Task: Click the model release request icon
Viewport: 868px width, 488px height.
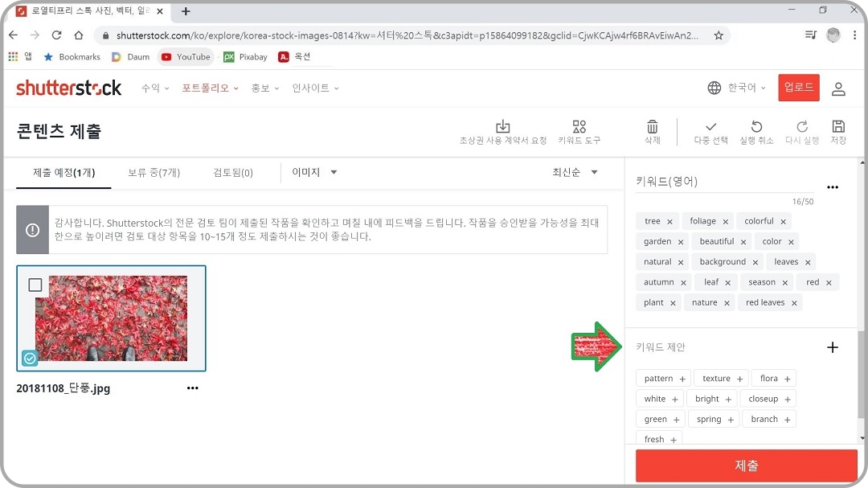Action: [x=502, y=126]
